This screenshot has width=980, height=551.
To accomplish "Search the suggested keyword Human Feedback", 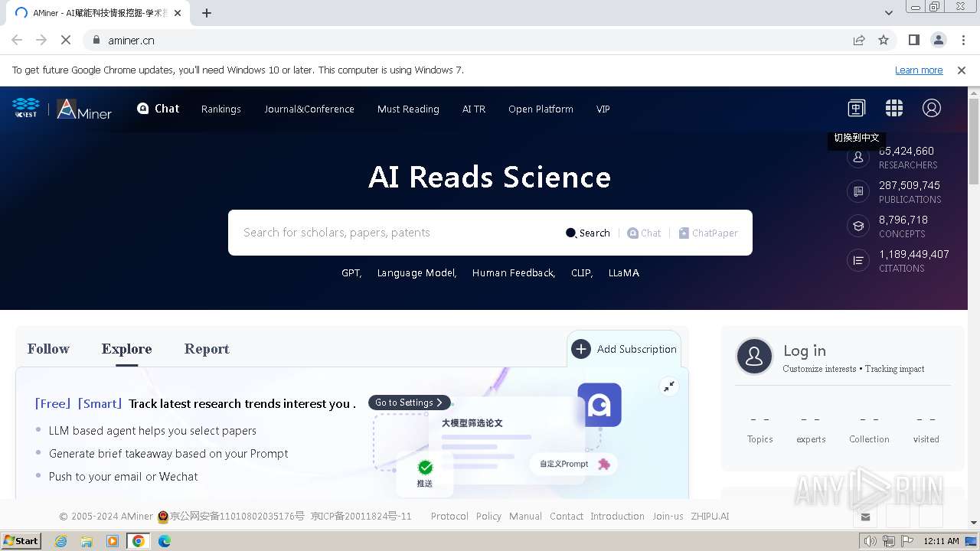I will (x=514, y=272).
